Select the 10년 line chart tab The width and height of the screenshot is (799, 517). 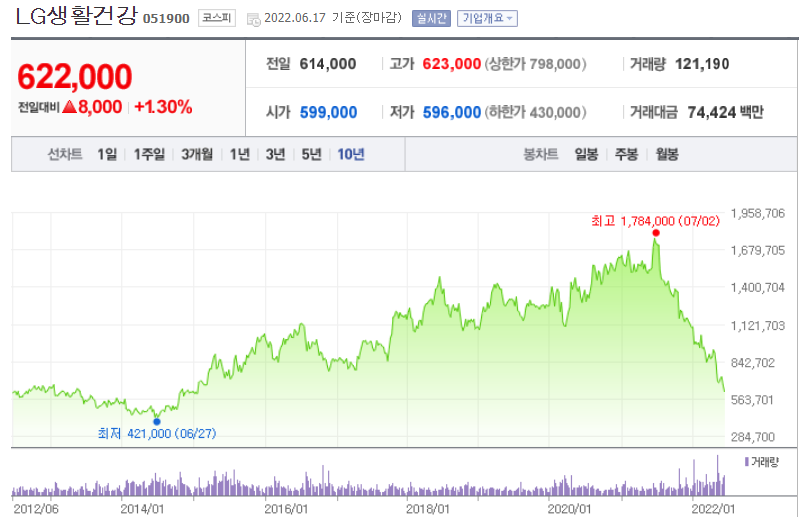(x=351, y=154)
